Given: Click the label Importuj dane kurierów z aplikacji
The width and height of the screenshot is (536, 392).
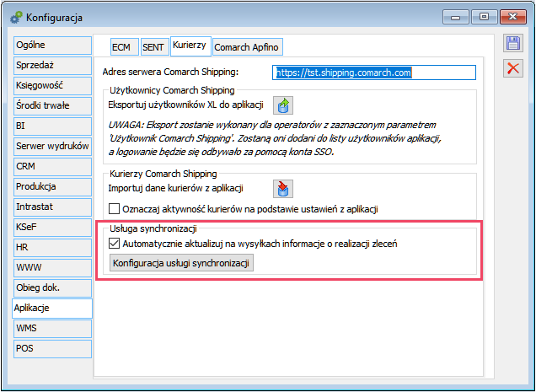Looking at the screenshot, I should 175,188.
